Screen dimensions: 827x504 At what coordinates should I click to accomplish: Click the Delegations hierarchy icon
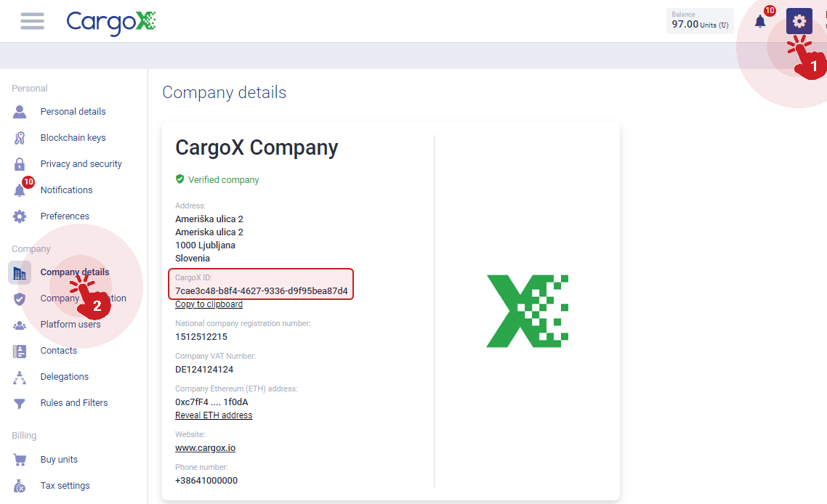click(20, 378)
